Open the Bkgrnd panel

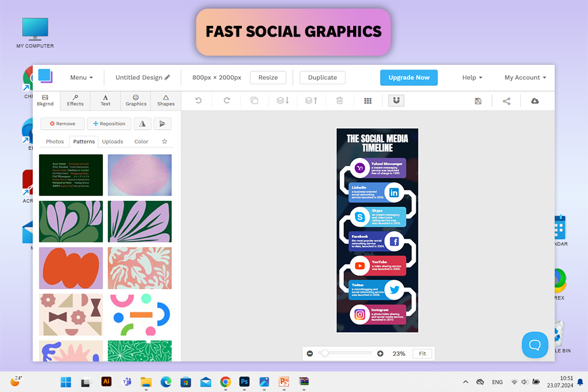(45, 100)
